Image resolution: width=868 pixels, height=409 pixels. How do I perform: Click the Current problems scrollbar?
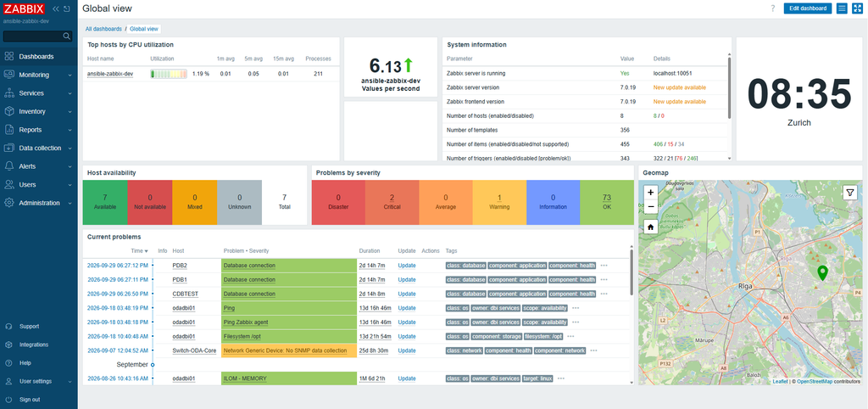pyautogui.click(x=631, y=272)
